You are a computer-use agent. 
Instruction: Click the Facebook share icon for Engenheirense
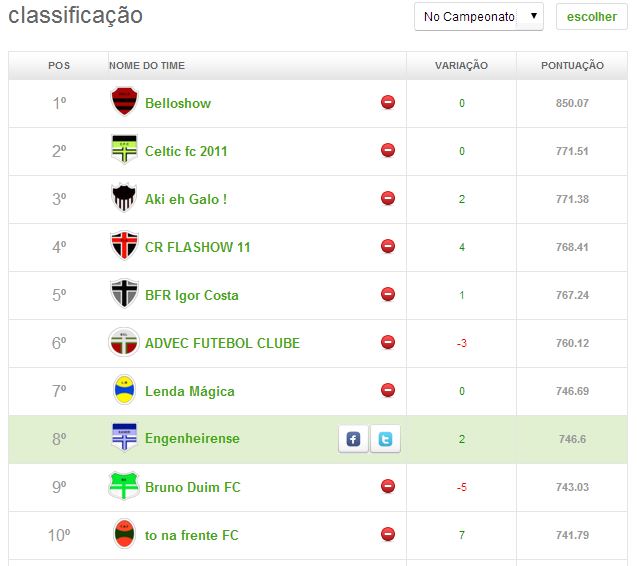[353, 439]
